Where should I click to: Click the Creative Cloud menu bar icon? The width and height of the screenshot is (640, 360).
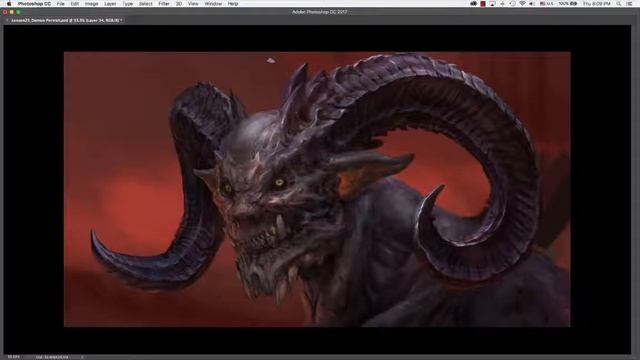(x=473, y=4)
